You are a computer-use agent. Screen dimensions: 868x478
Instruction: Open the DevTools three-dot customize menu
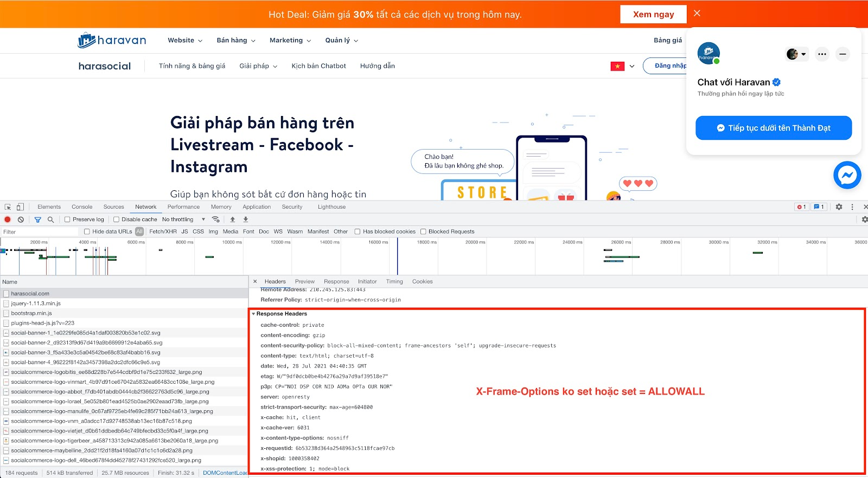tap(852, 207)
